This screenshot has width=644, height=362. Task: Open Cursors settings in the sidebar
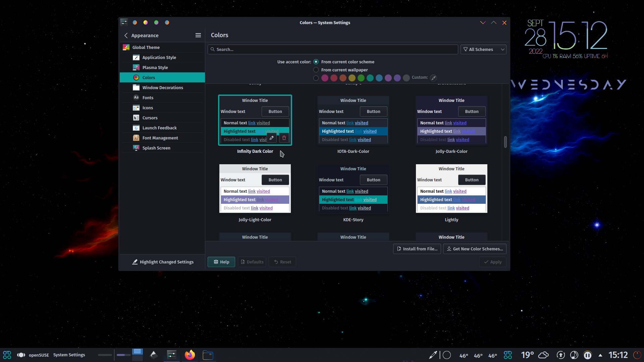click(x=136, y=118)
